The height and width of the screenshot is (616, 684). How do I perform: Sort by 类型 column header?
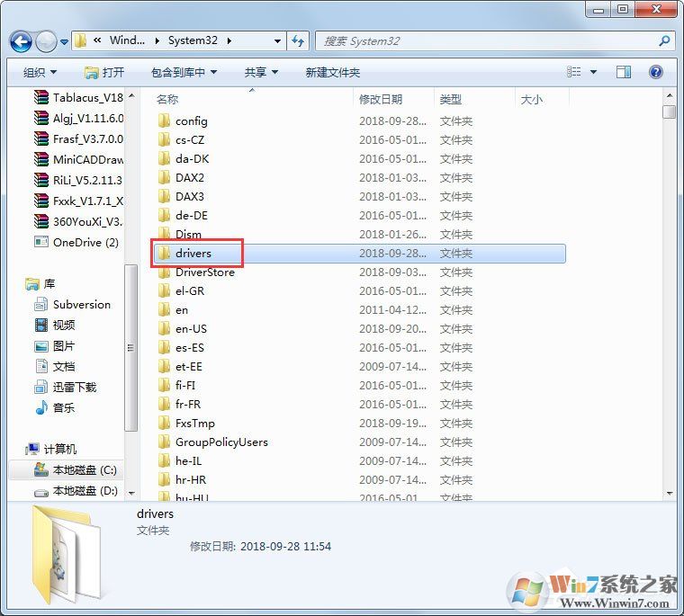(x=450, y=100)
